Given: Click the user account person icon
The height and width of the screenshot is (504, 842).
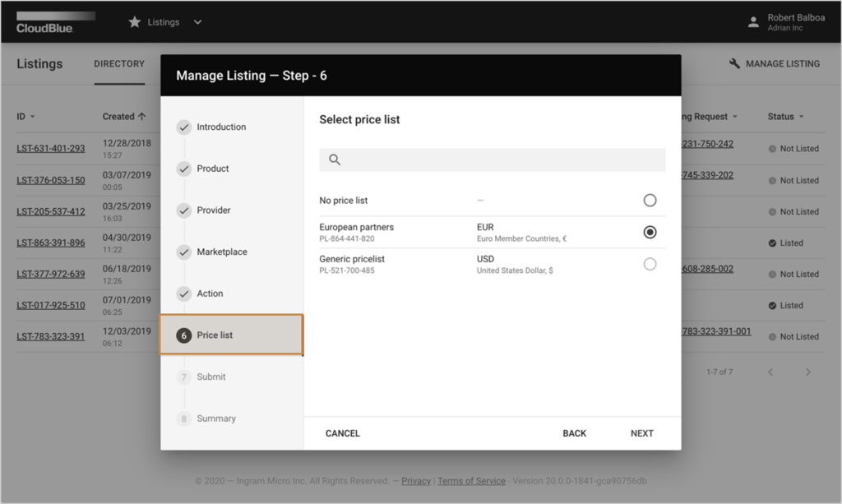Looking at the screenshot, I should (x=753, y=22).
